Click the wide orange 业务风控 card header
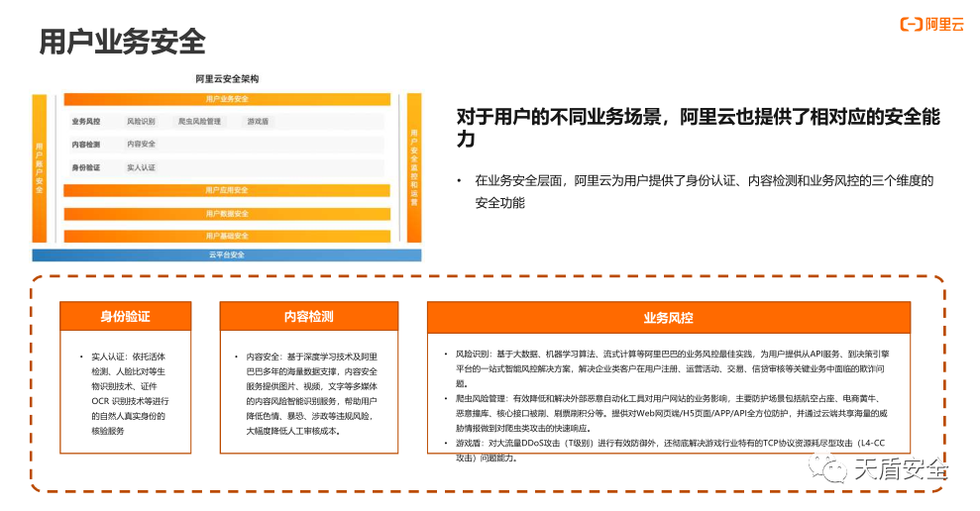This screenshot has height=511, width=980. pos(669,317)
